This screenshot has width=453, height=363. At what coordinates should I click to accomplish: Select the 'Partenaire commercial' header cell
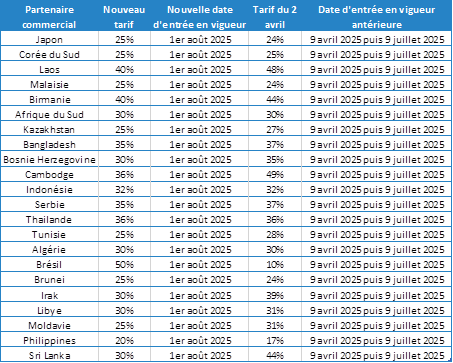[x=49, y=17]
